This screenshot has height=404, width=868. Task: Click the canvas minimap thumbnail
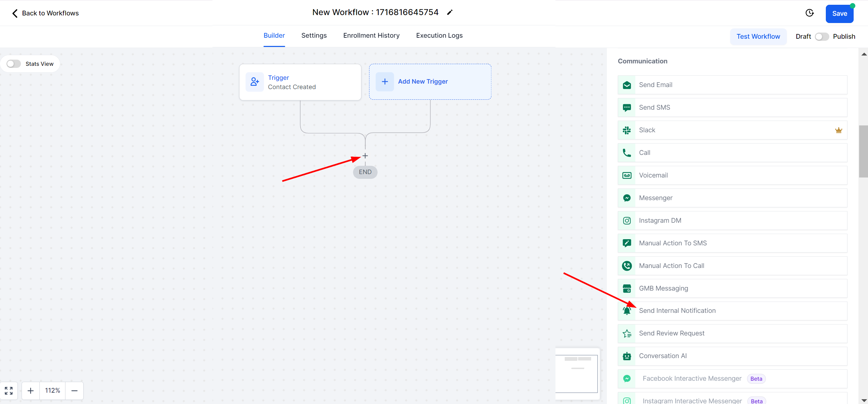[x=577, y=374]
